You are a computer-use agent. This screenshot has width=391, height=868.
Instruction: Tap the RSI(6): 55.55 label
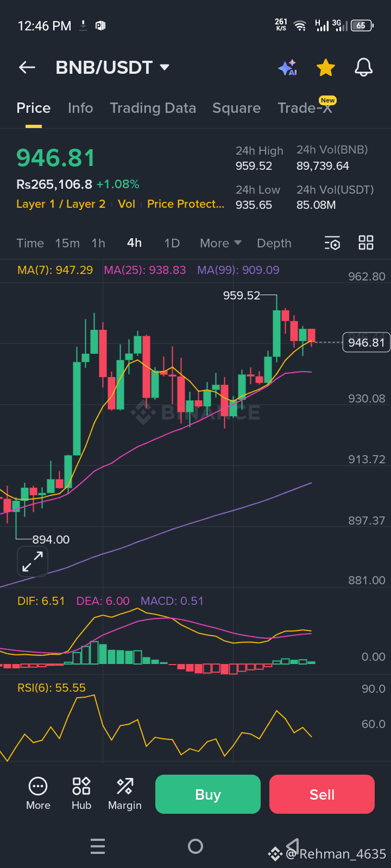(x=52, y=688)
